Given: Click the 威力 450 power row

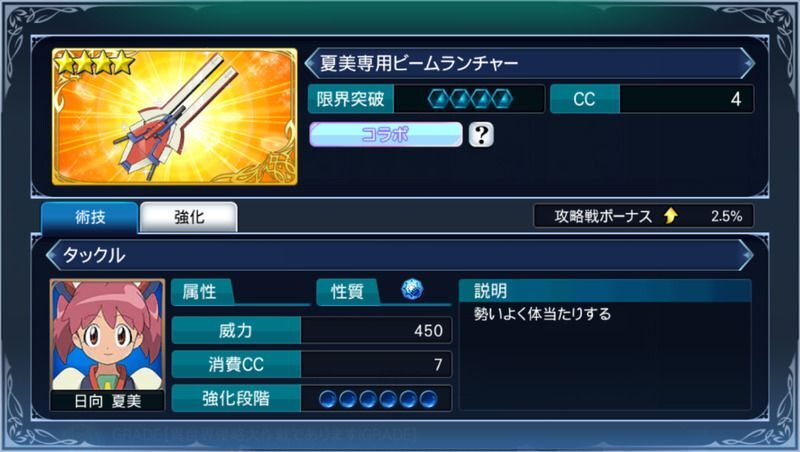Looking at the screenshot, I should (x=312, y=331).
